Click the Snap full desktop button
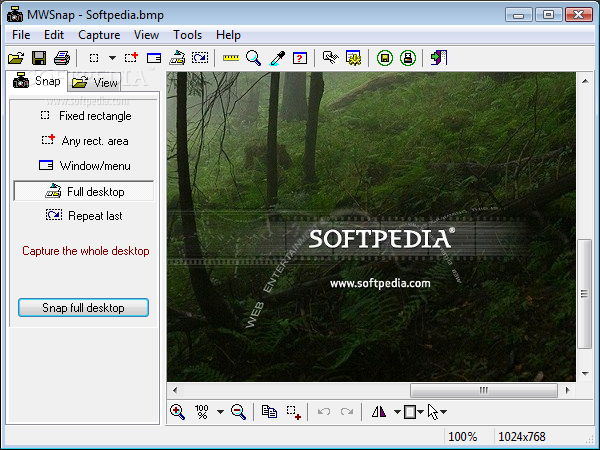The image size is (600, 450). pyautogui.click(x=83, y=308)
